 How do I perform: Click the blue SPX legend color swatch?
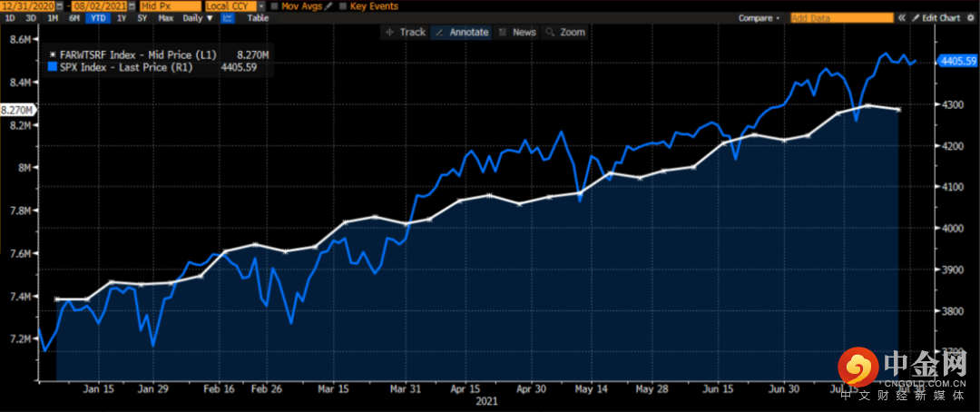click(53, 67)
